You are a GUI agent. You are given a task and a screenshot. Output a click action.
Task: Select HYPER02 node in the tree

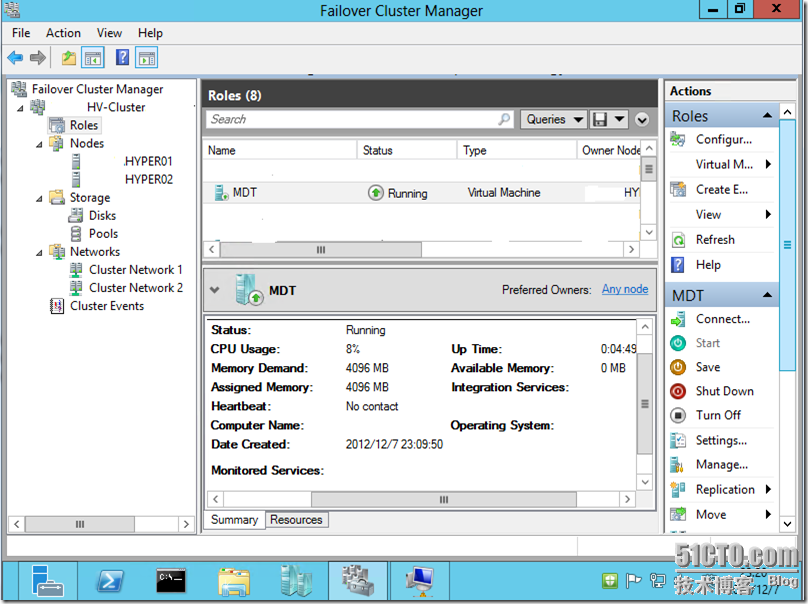148,179
